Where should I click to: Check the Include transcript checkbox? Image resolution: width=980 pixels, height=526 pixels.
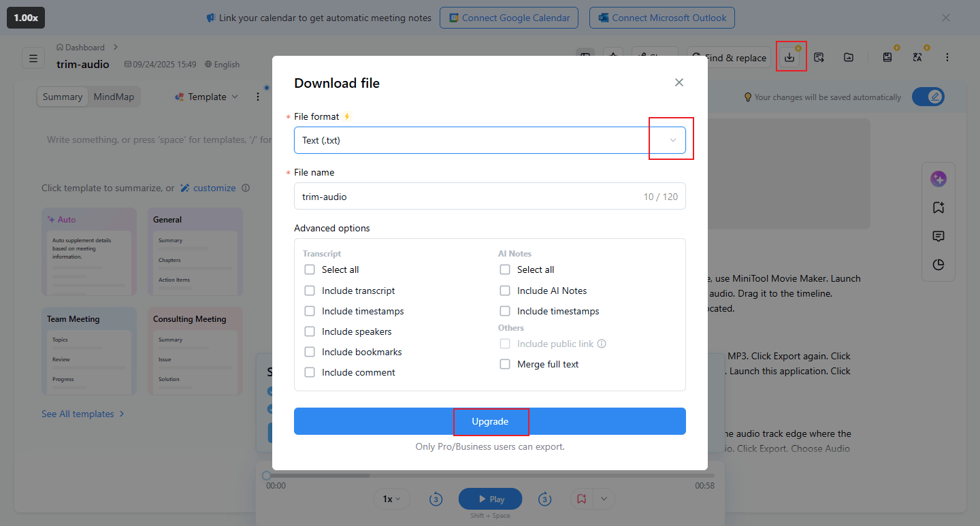(x=310, y=291)
